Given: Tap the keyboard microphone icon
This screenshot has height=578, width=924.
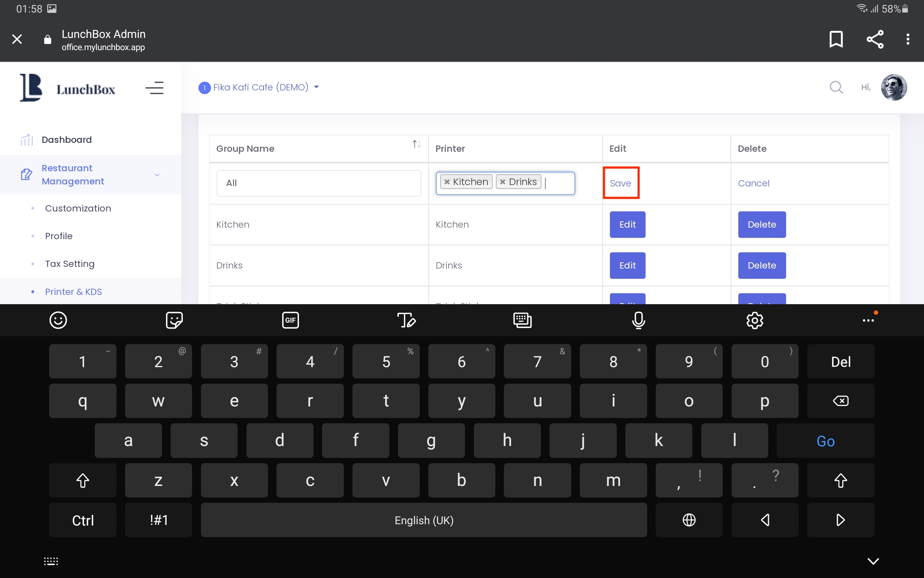Looking at the screenshot, I should pos(638,320).
